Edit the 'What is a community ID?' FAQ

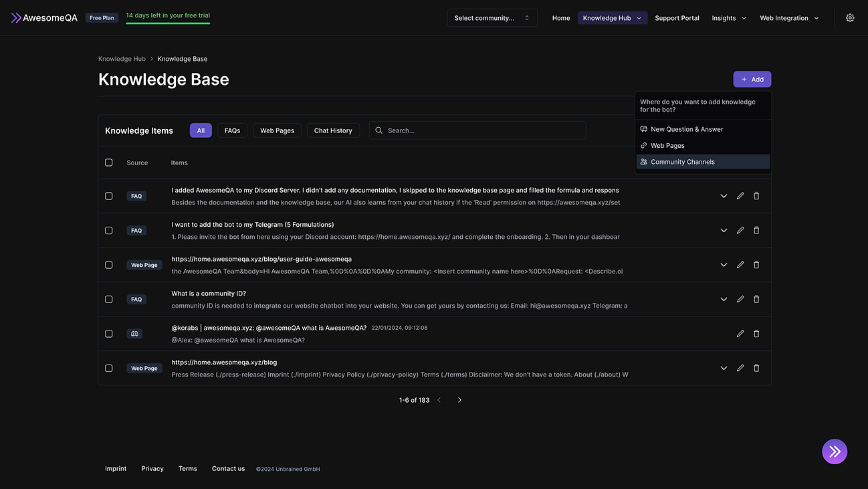[x=740, y=299]
